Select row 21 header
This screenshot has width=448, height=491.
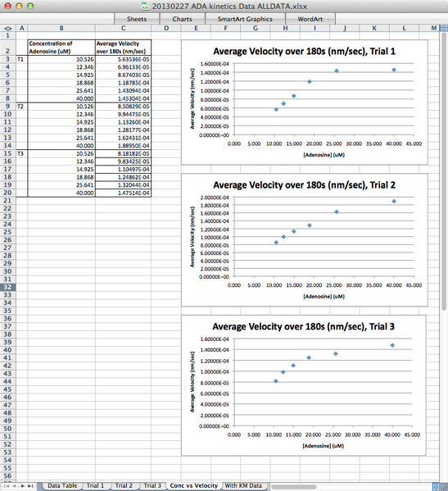point(8,201)
